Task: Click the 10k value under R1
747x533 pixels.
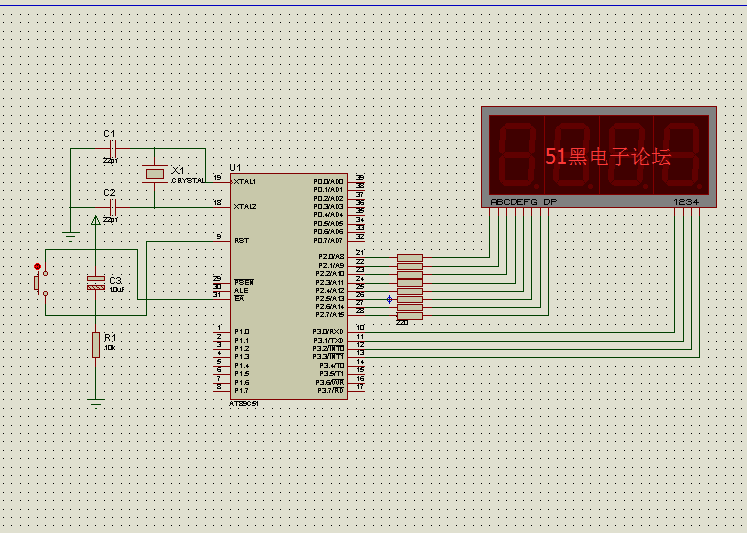Action: (x=109, y=348)
